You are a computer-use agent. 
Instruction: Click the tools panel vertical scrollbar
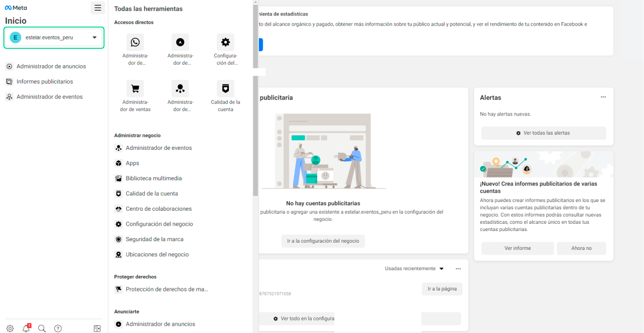(255, 97)
